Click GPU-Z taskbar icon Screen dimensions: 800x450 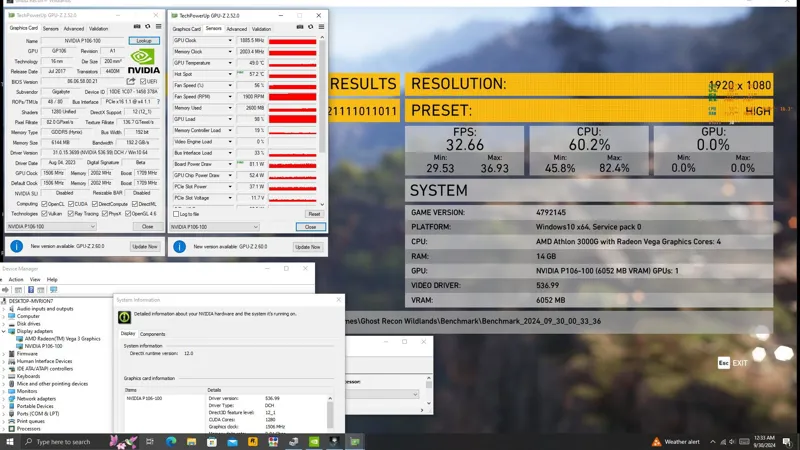click(355, 442)
